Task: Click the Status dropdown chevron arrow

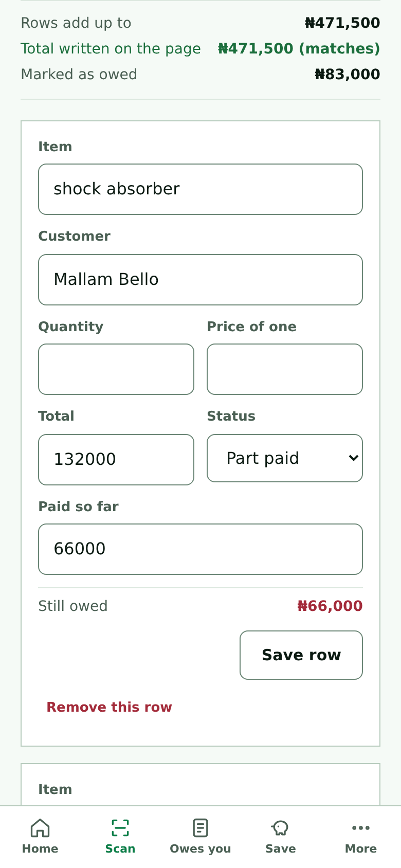Action: point(353,458)
